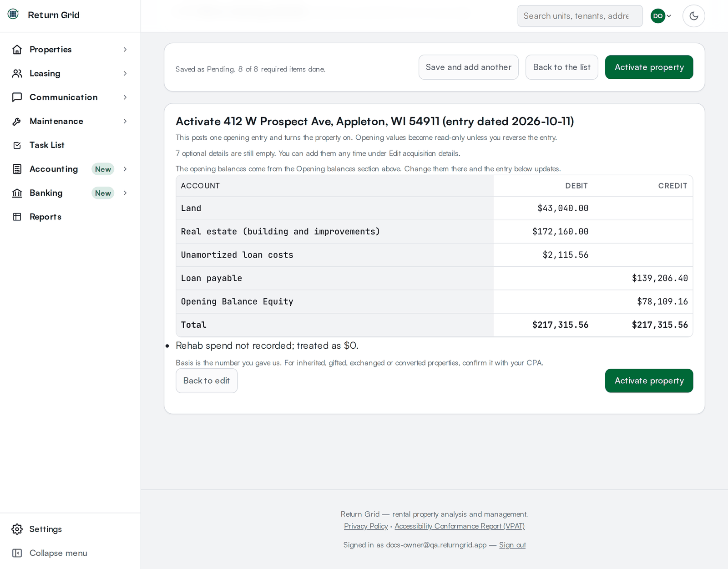Expand the Leasing submenu chevron
The image size is (728, 569).
[x=125, y=73]
